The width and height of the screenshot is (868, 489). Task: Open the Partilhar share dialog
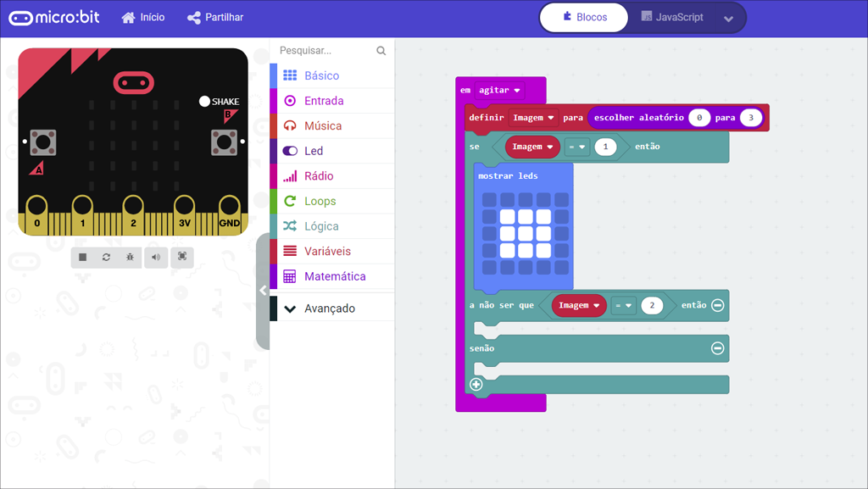click(x=215, y=18)
